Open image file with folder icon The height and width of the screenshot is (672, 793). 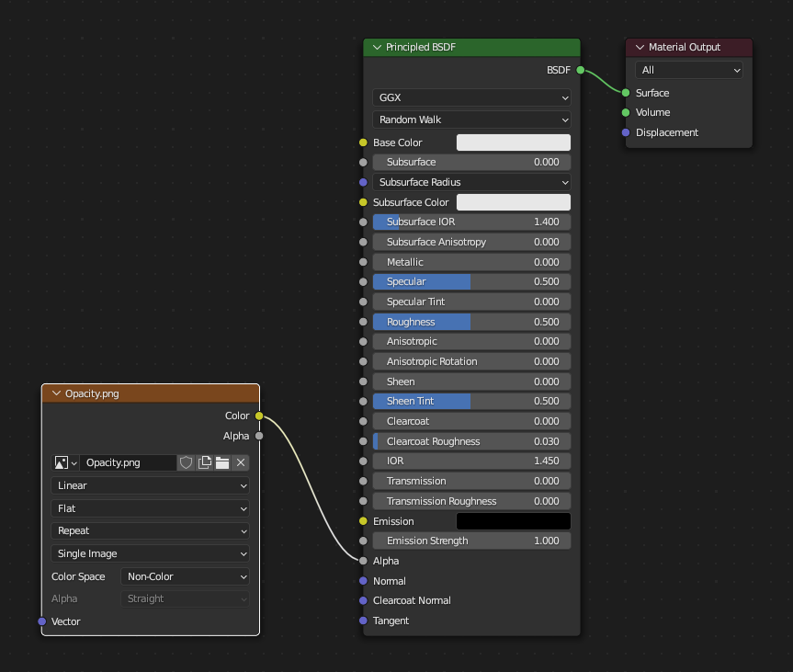(x=222, y=462)
